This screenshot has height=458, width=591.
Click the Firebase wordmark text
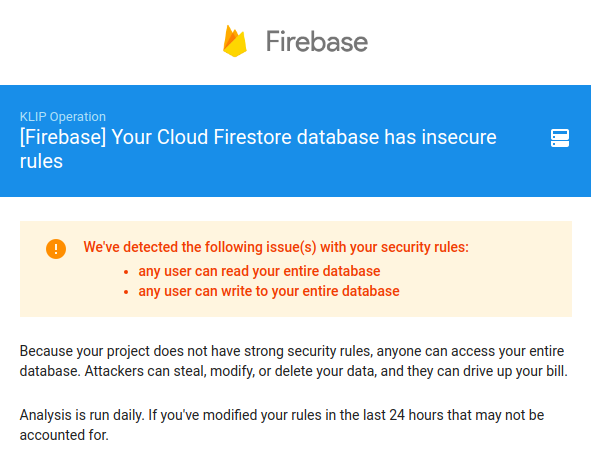(x=317, y=41)
